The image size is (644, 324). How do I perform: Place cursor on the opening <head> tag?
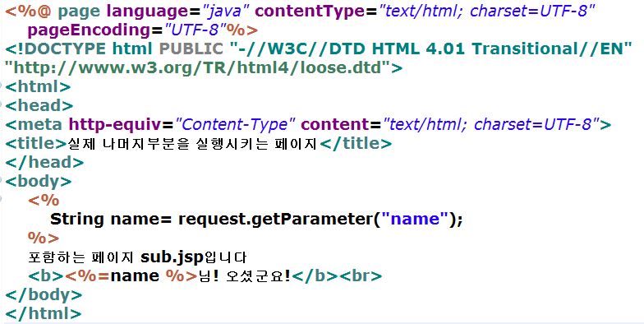pyautogui.click(x=39, y=105)
